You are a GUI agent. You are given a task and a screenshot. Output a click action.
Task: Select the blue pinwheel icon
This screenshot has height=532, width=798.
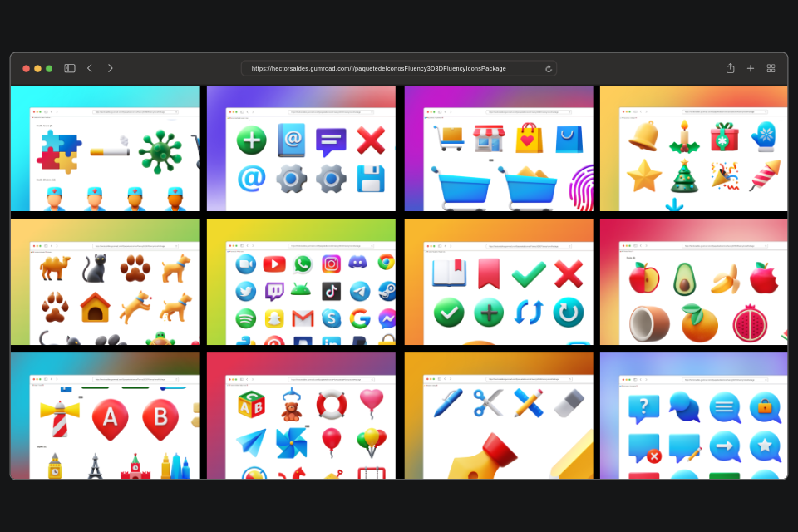[x=292, y=443]
